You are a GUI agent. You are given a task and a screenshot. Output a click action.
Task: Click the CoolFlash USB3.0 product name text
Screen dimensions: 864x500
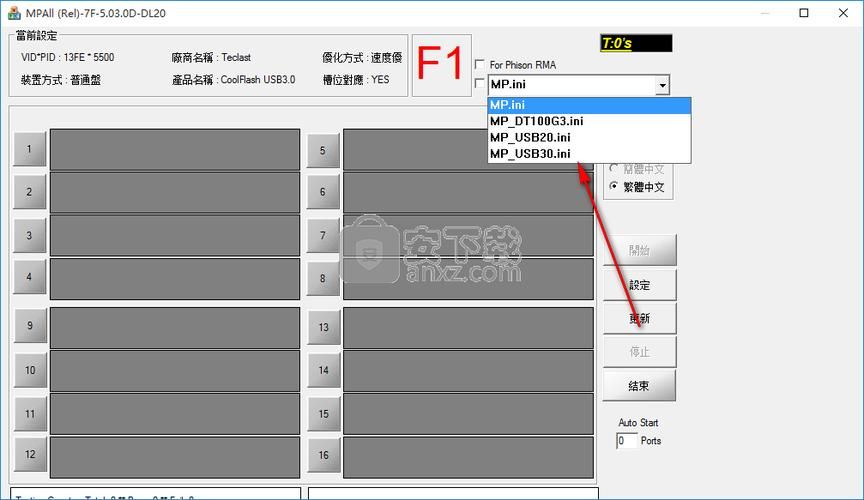(258, 80)
